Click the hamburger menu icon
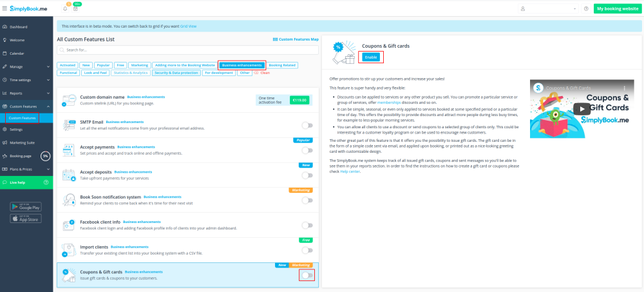The width and height of the screenshot is (644, 292). 5,8
